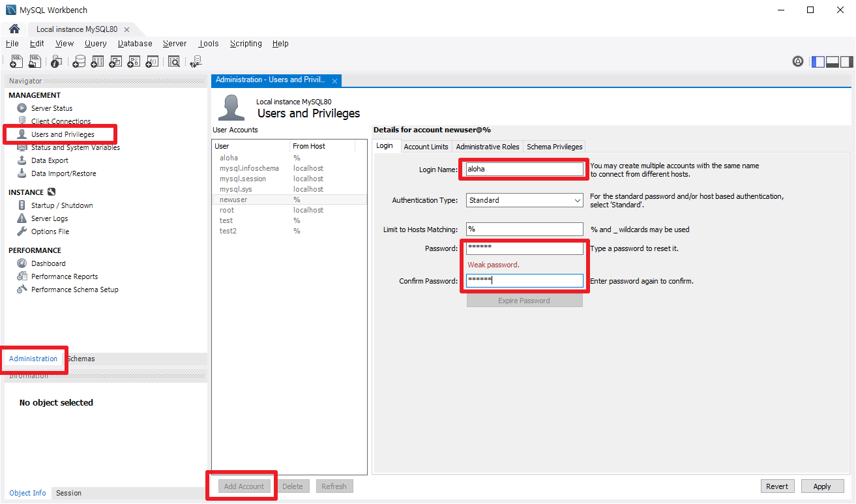Open the Edit menu
Viewport: 856px width, 504px height.
click(37, 44)
